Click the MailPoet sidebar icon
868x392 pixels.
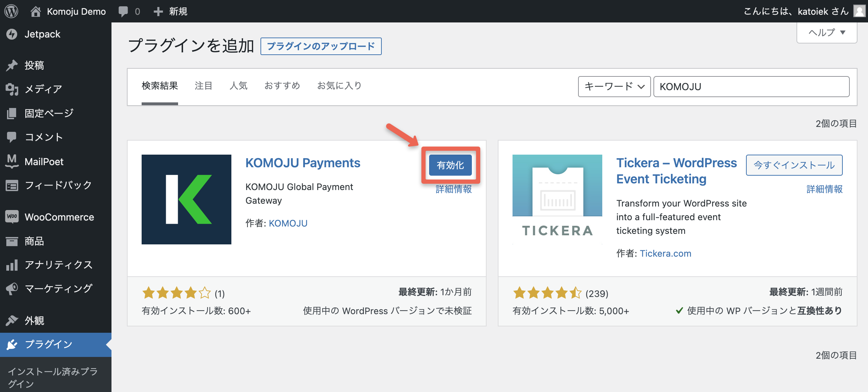pos(12,161)
